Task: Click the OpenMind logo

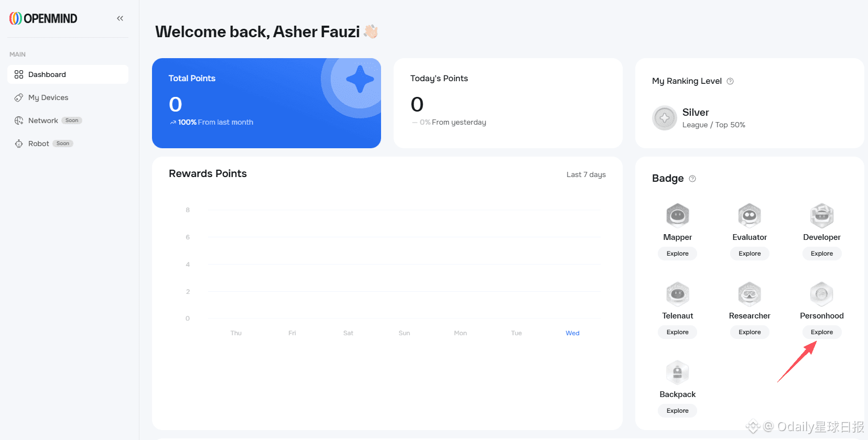Action: click(43, 18)
